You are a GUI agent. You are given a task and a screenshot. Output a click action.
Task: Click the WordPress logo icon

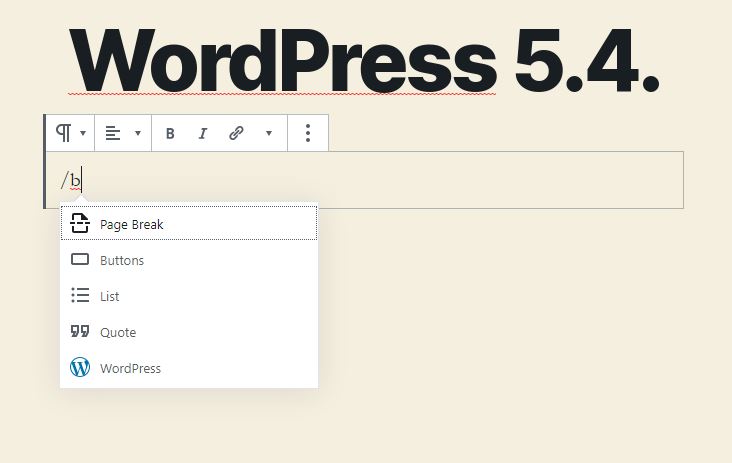pos(80,368)
